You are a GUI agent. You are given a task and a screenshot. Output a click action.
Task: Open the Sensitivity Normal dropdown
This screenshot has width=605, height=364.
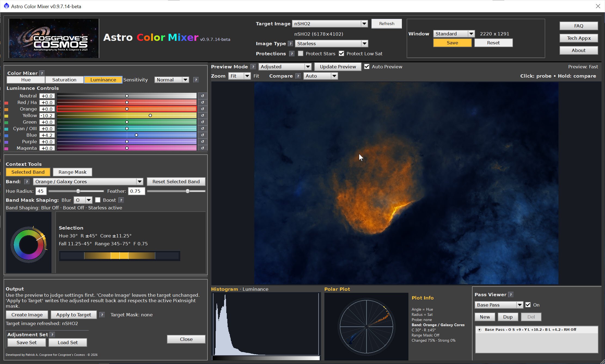pyautogui.click(x=172, y=80)
